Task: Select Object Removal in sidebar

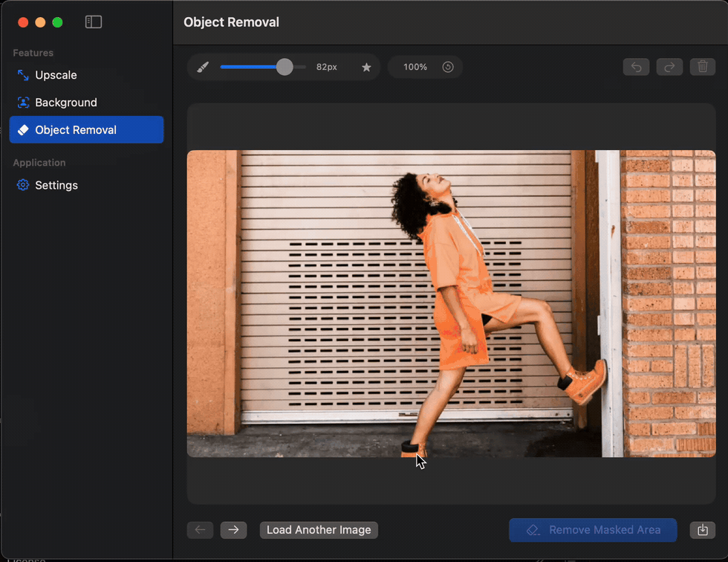Action: pos(86,129)
